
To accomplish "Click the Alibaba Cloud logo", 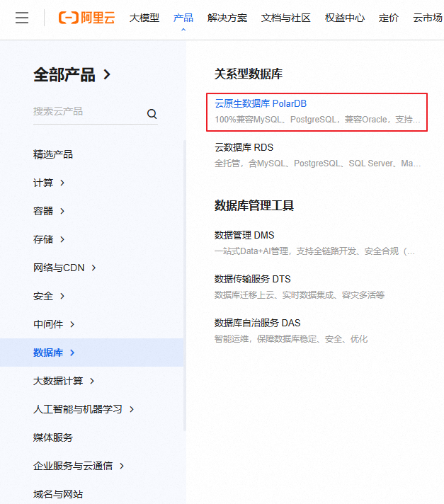I will click(x=86, y=18).
